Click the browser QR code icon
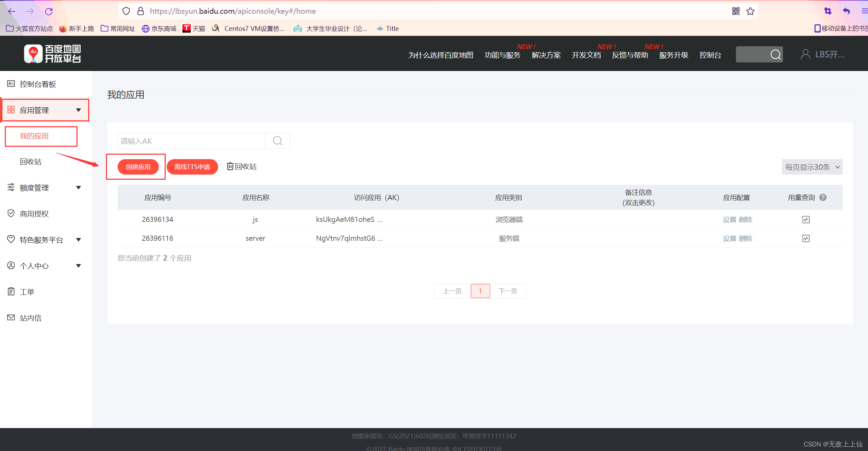Image resolution: width=868 pixels, height=451 pixels. pyautogui.click(x=736, y=11)
